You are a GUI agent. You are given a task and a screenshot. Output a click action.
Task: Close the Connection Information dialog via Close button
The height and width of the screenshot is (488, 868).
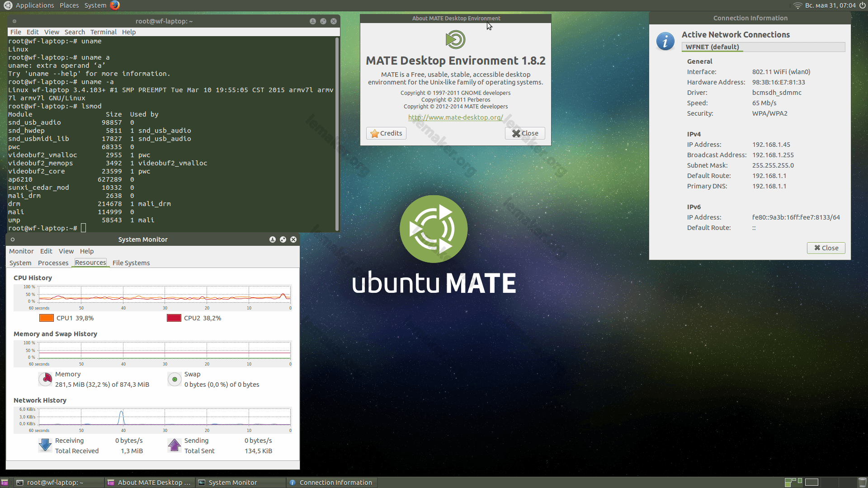(826, 248)
